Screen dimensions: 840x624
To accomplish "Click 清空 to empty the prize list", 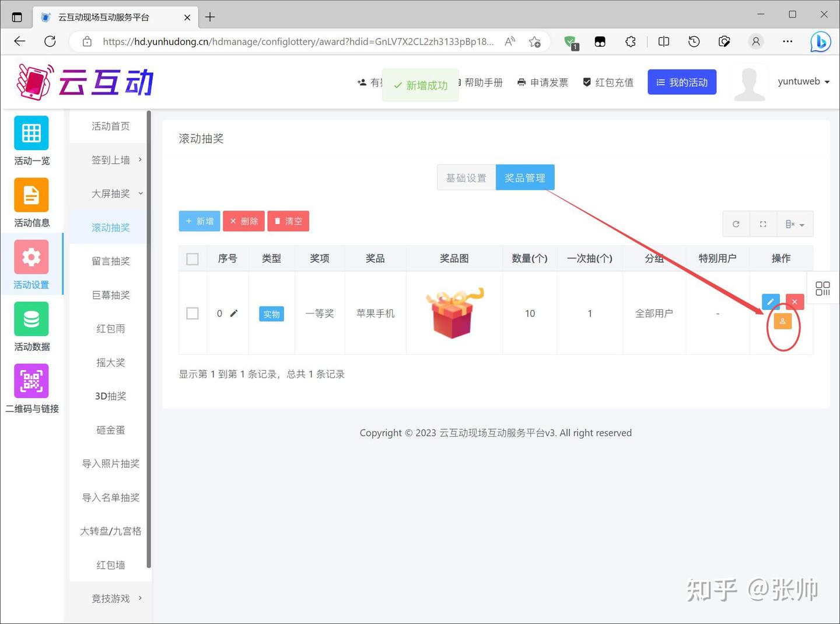I will tap(288, 221).
